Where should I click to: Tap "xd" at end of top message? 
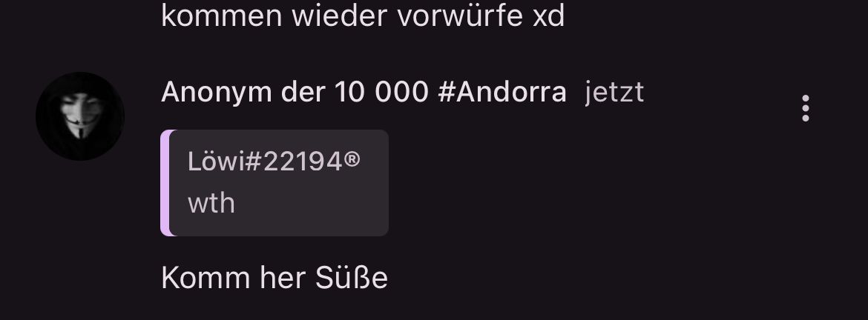(548, 16)
